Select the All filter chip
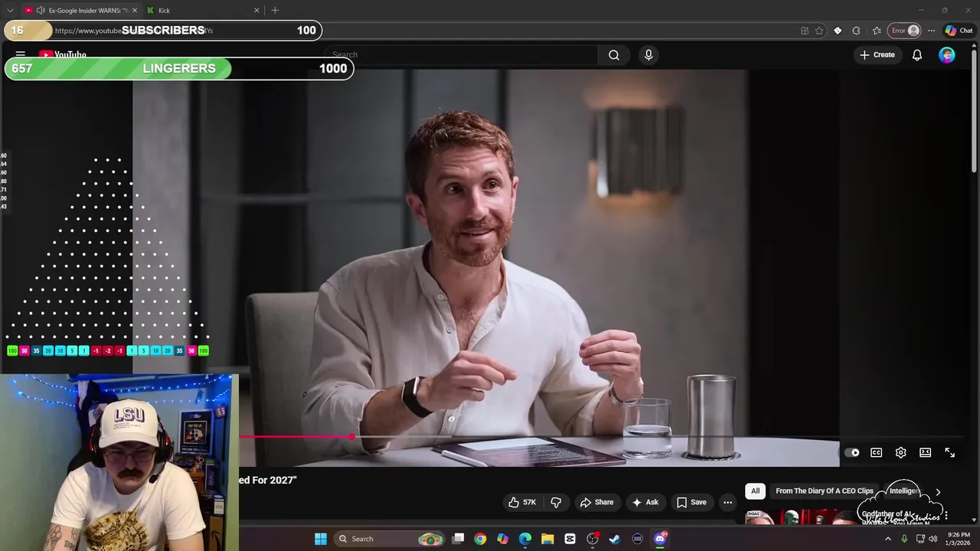The width and height of the screenshot is (980, 551). click(x=755, y=491)
